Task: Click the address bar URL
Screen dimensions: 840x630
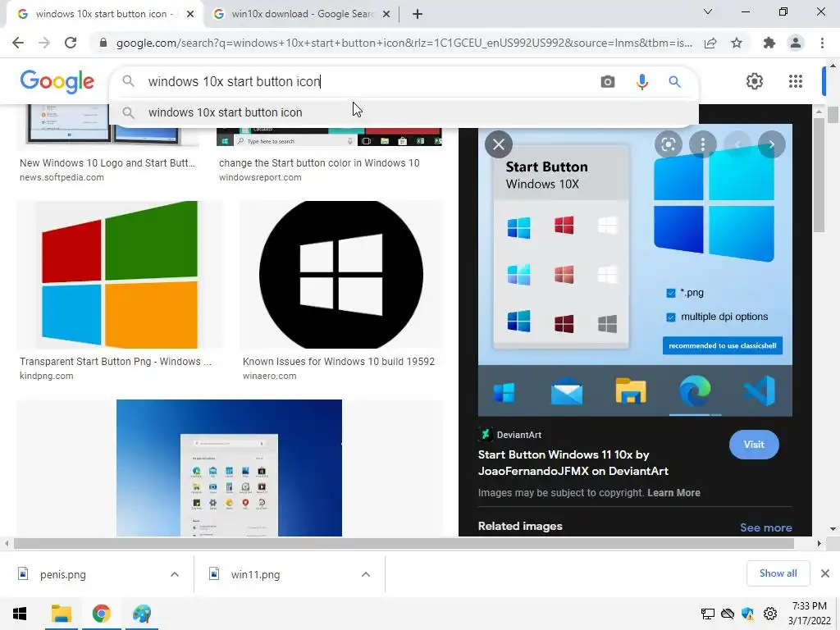Action: coord(404,43)
